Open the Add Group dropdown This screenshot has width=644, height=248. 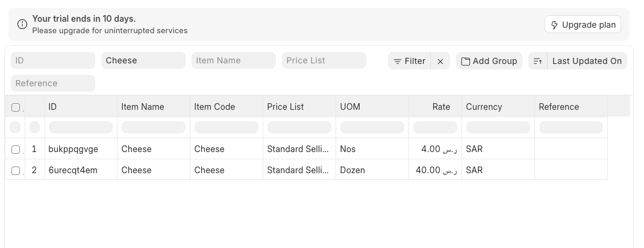(489, 62)
